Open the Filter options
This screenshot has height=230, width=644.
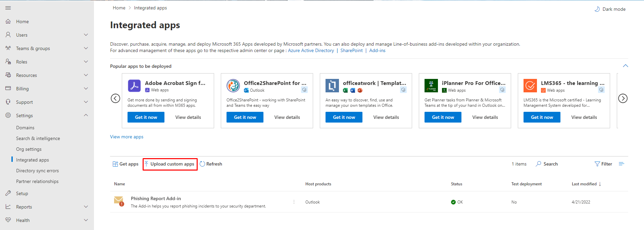point(603,164)
